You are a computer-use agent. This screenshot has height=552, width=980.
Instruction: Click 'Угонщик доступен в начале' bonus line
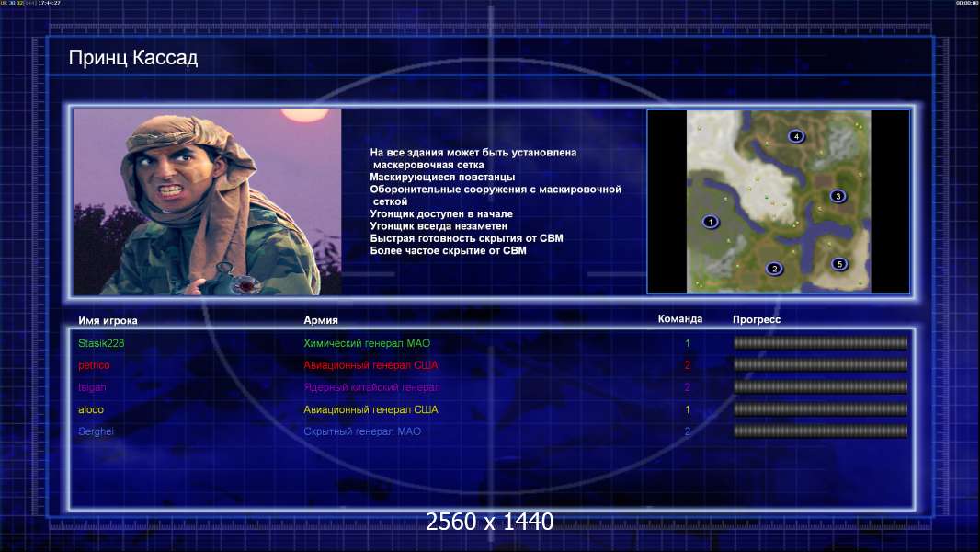pyautogui.click(x=441, y=213)
